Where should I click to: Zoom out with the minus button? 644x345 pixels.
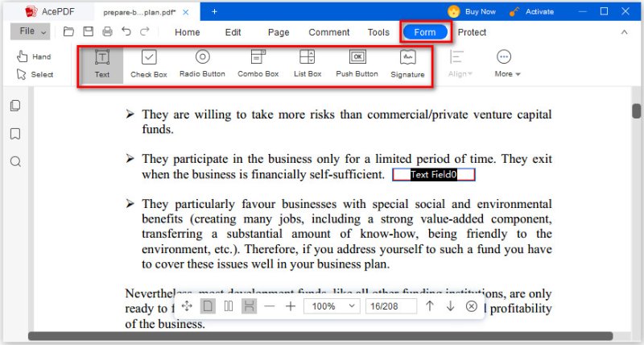click(270, 306)
